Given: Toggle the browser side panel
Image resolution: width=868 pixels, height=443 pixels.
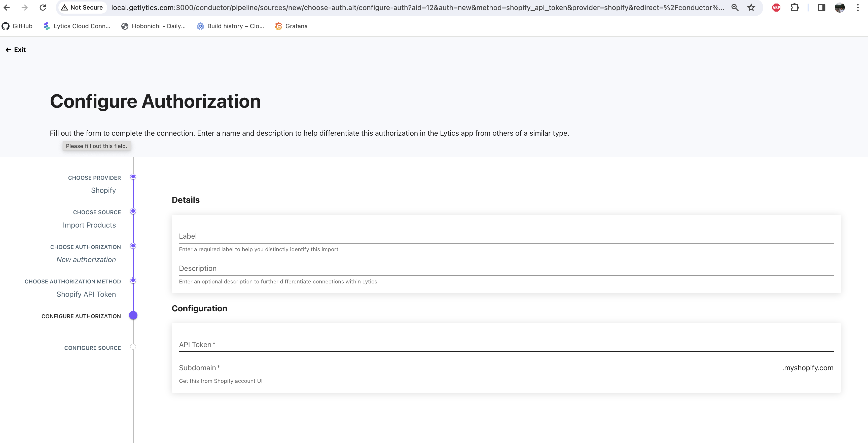Looking at the screenshot, I should [821, 7].
